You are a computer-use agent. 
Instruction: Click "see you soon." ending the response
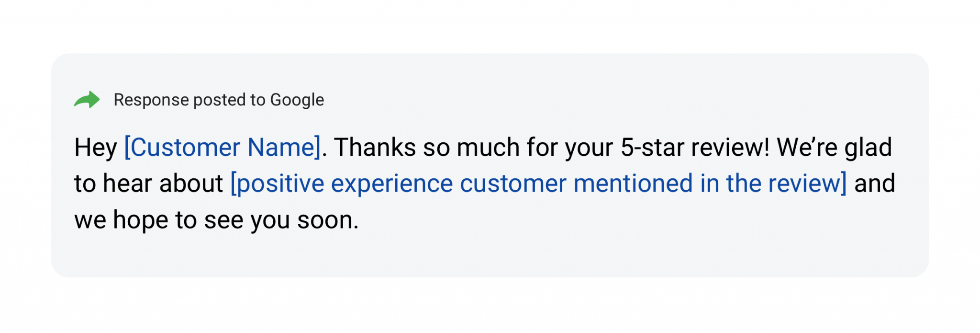[x=281, y=220]
